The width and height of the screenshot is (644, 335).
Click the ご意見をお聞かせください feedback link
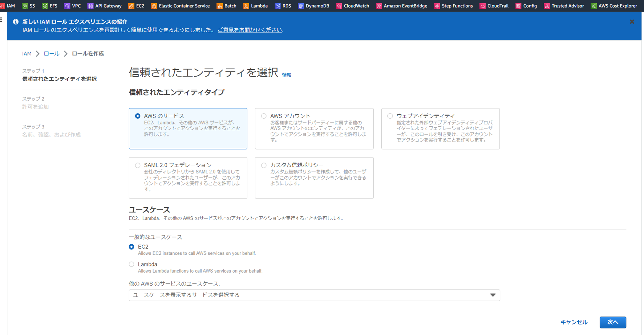(x=250, y=30)
